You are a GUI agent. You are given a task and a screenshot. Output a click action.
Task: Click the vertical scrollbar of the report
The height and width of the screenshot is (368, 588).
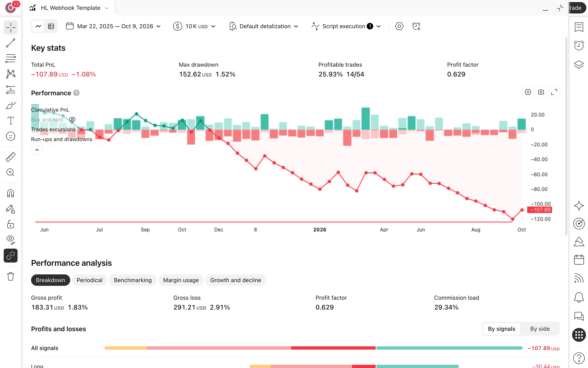(566, 136)
